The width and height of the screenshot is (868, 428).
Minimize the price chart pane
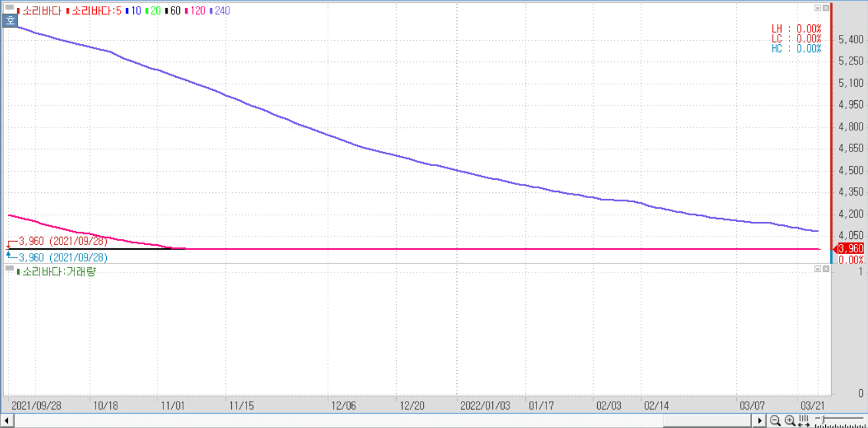(818, 8)
